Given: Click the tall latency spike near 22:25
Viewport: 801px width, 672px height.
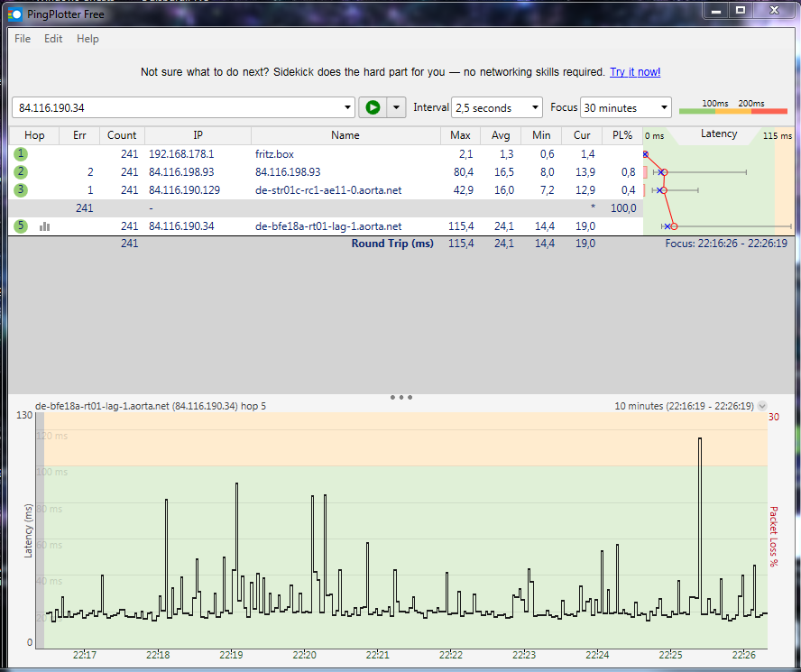Looking at the screenshot, I should [700, 516].
